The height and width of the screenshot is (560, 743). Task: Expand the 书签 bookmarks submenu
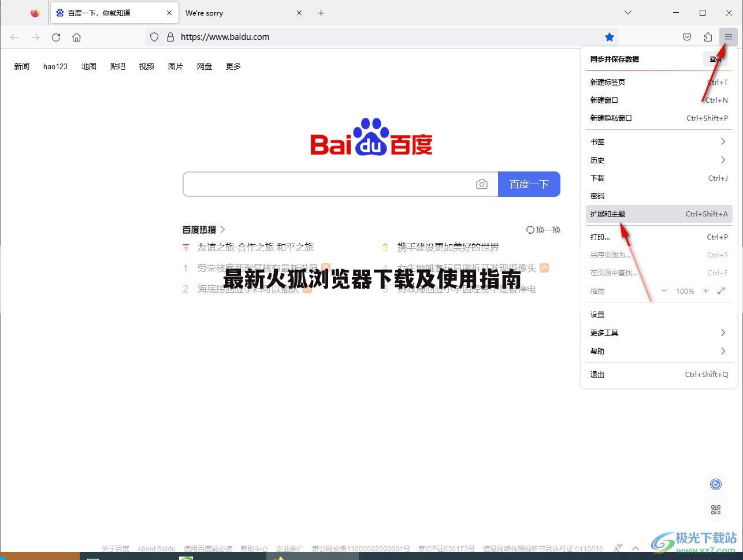tap(659, 142)
